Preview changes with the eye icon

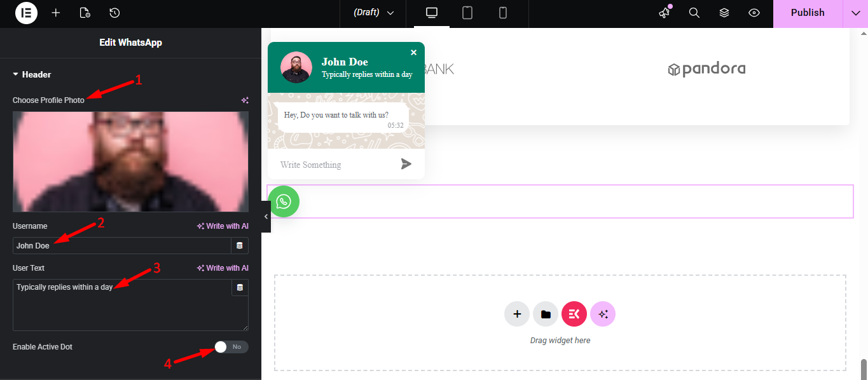(x=754, y=13)
